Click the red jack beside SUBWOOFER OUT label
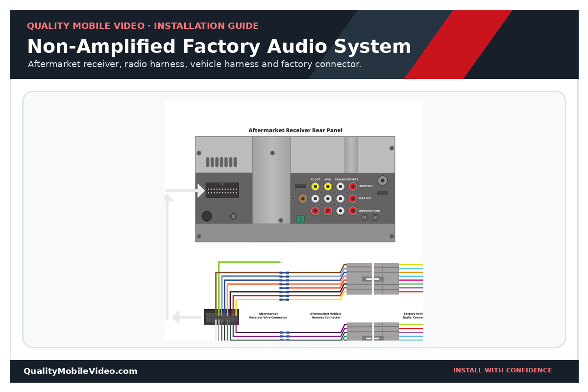 tap(353, 211)
